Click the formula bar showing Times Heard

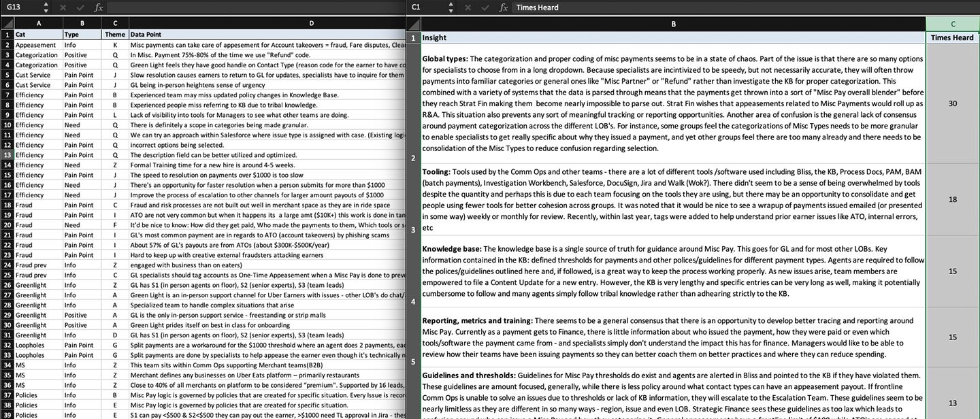point(747,7)
